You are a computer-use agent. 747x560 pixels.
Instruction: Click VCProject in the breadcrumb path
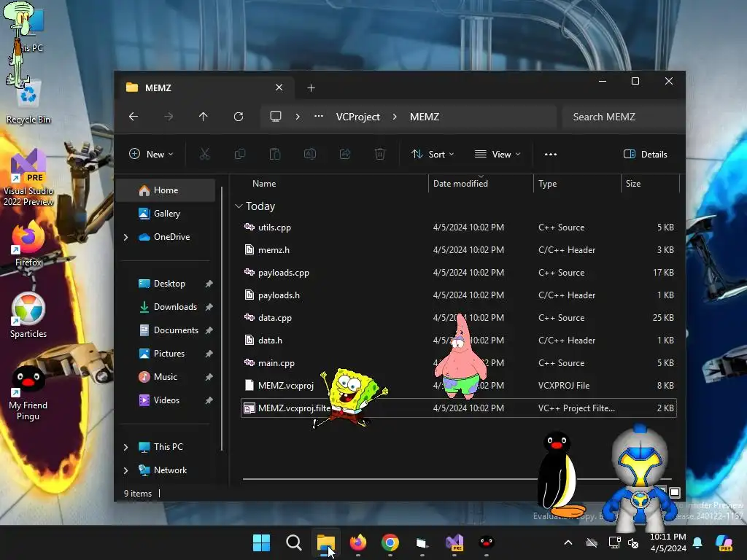pyautogui.click(x=357, y=117)
